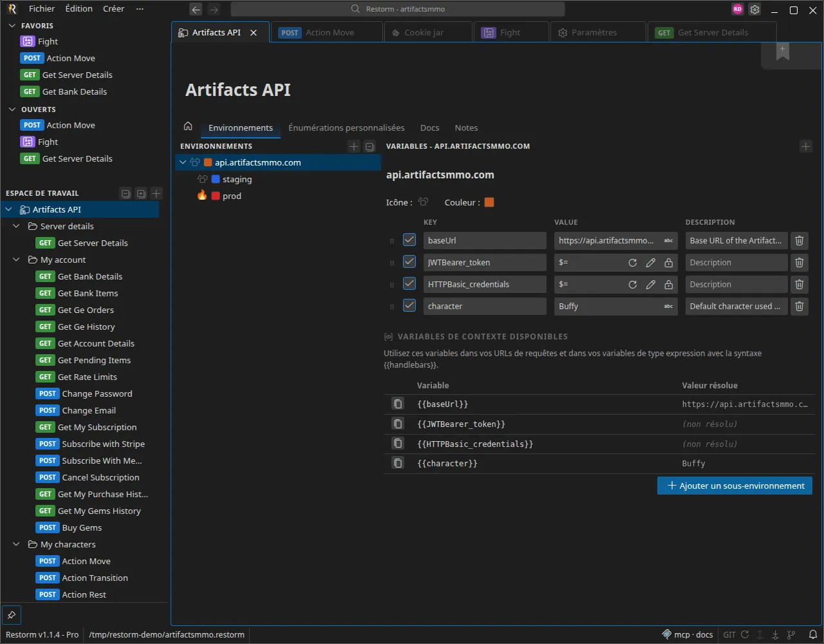This screenshot has width=824, height=644.
Task: Delete the character variable
Action: (799, 307)
